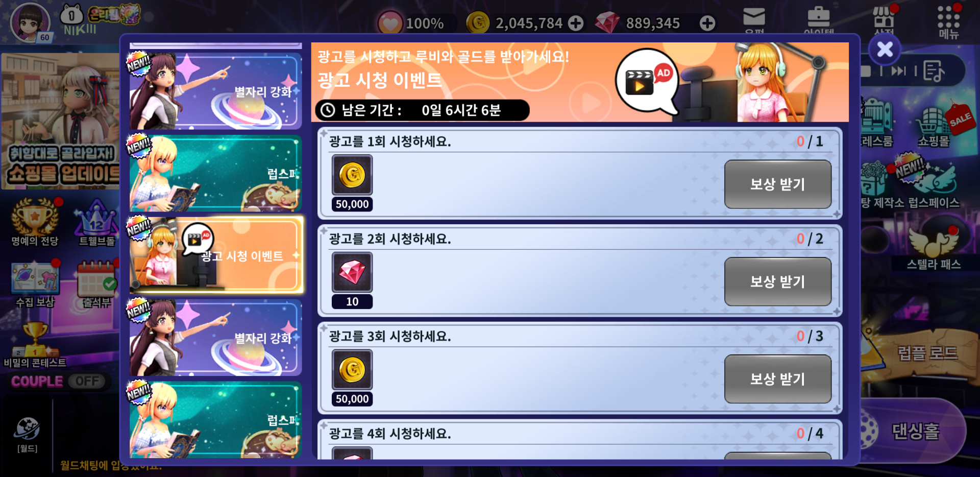Toggle the COUPLE OFF switch

(58, 381)
